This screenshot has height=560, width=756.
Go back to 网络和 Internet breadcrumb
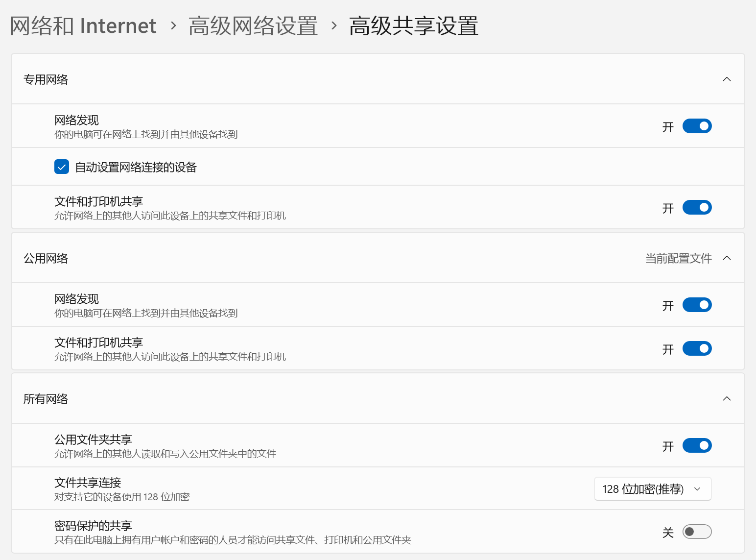(83, 26)
